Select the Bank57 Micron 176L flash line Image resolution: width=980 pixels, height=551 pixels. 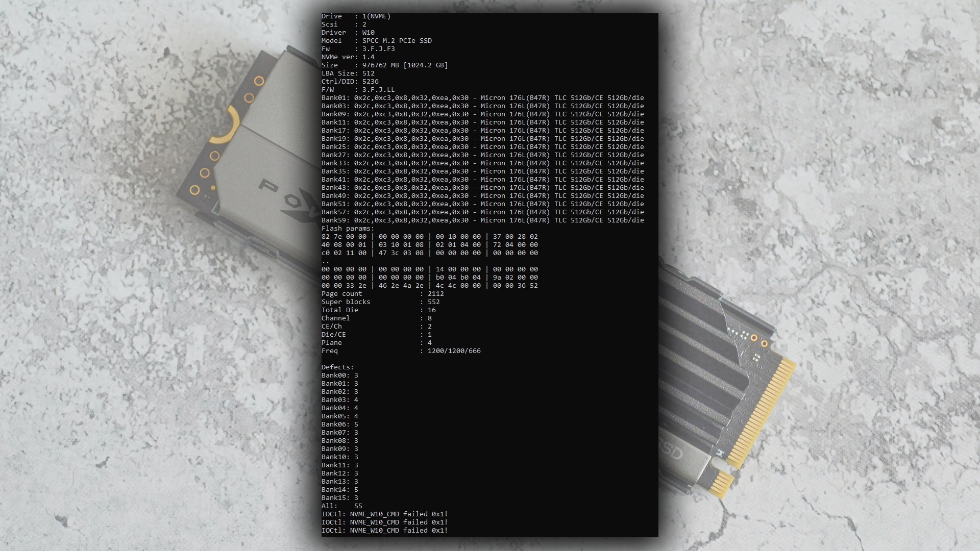(x=483, y=212)
